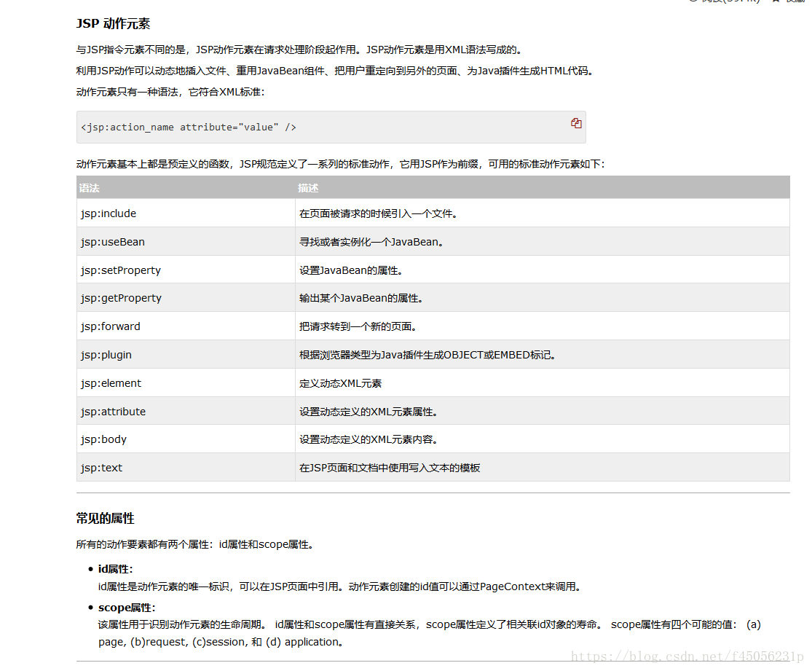The image size is (812, 671).
Task: Click sentence 动作元素只有一种语法，它符合XML标准
Action: tap(170, 92)
